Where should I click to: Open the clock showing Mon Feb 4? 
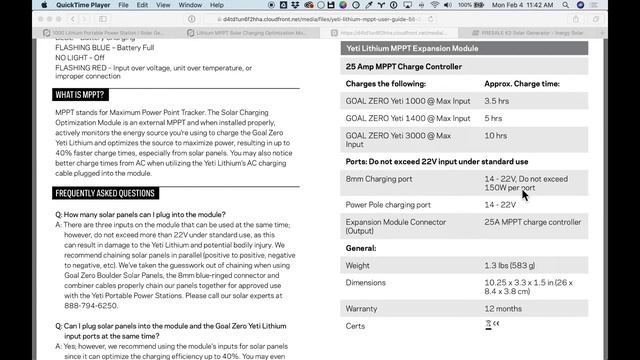522,5
